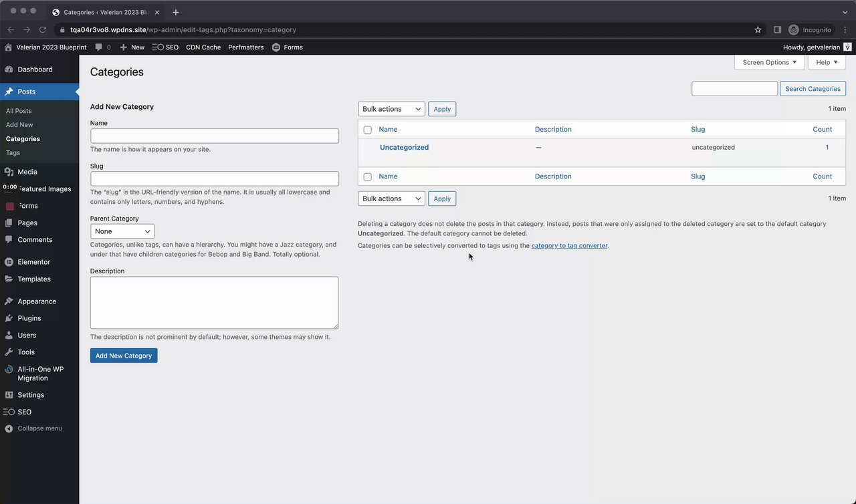Click the top Apply button
The width and height of the screenshot is (856, 504).
(442, 109)
